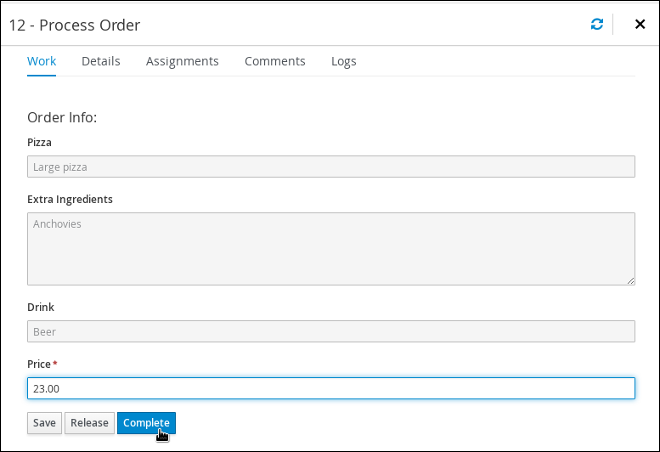Click the Price field label

coord(39,364)
